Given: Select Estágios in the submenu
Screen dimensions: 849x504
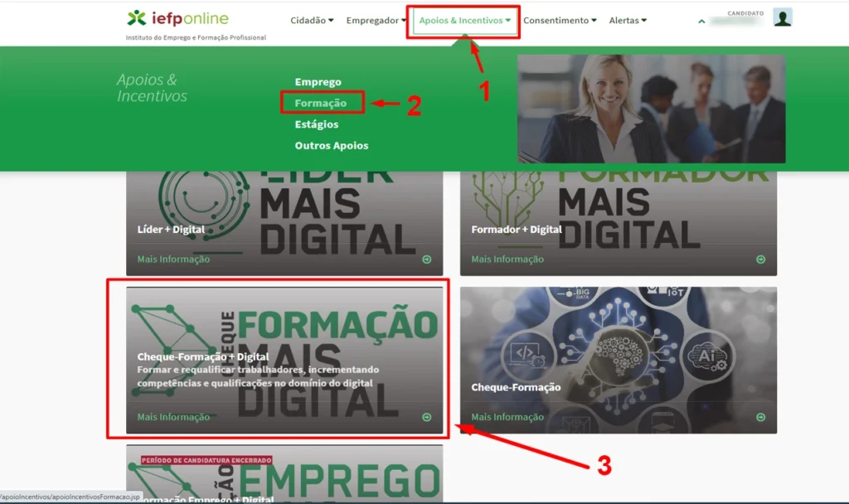Looking at the screenshot, I should (316, 124).
